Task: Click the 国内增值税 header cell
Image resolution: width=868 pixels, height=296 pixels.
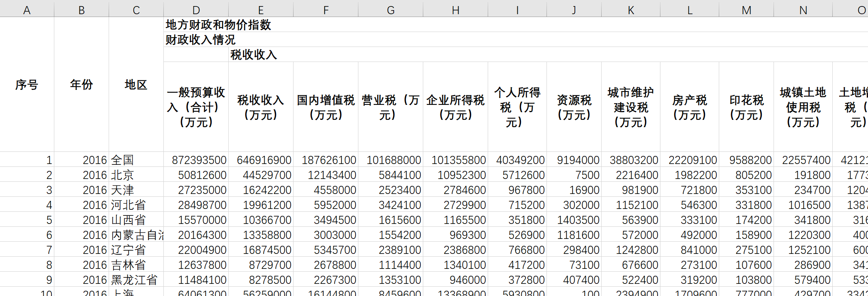Action: pos(326,107)
